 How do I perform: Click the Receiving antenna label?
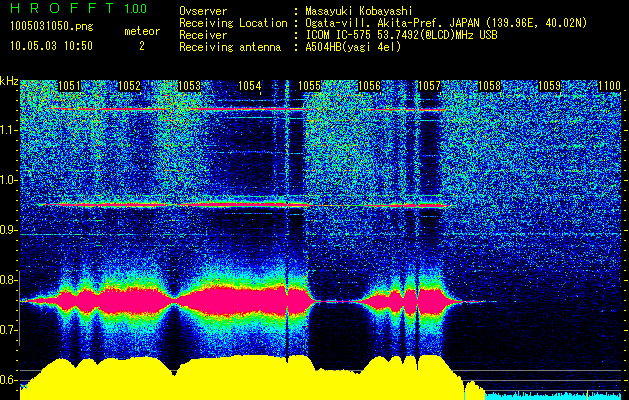click(230, 47)
